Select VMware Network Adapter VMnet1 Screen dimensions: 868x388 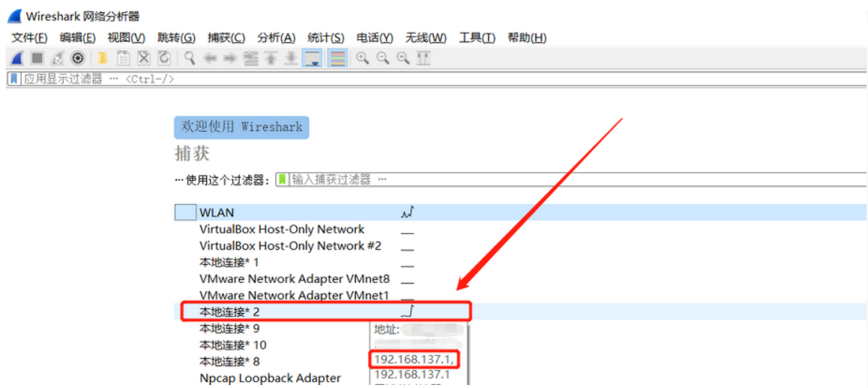(x=295, y=296)
